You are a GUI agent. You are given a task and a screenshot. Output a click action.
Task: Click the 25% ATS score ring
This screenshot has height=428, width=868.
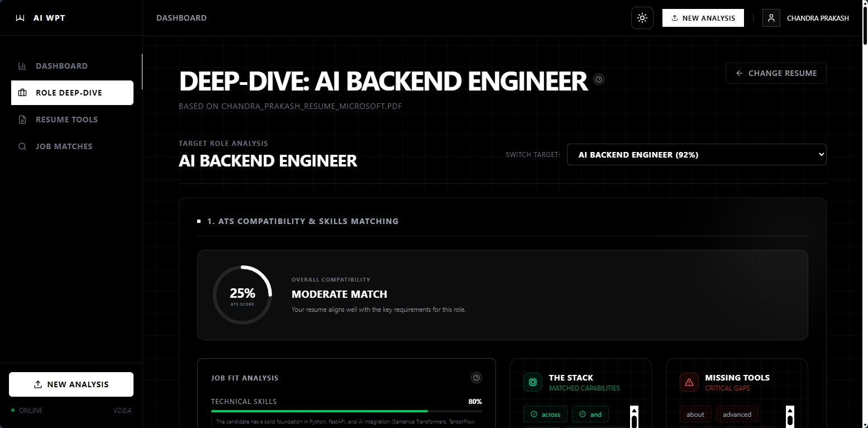point(242,295)
